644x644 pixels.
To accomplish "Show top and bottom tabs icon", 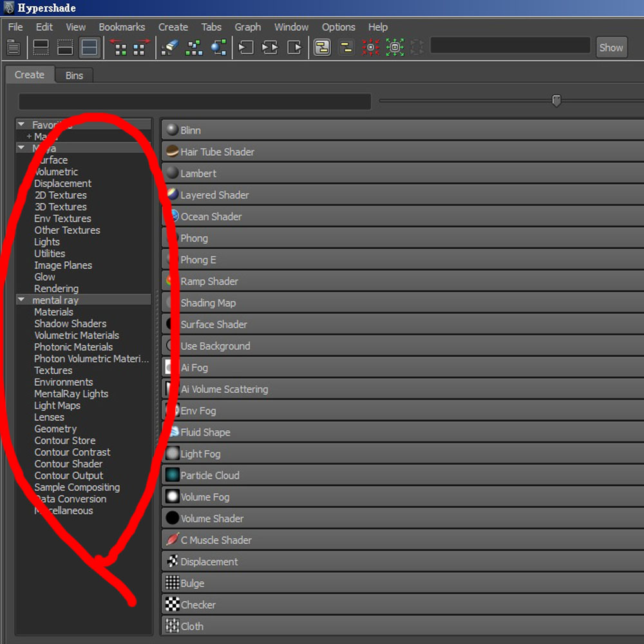I will tap(89, 48).
